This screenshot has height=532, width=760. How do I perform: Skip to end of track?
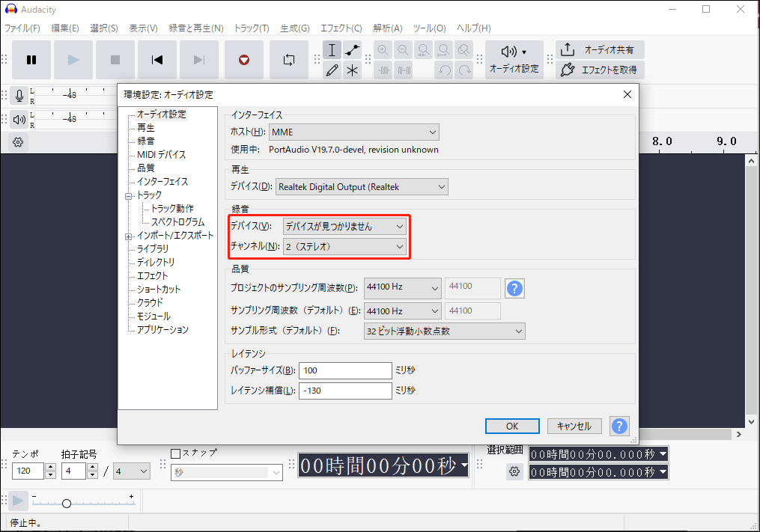199,60
